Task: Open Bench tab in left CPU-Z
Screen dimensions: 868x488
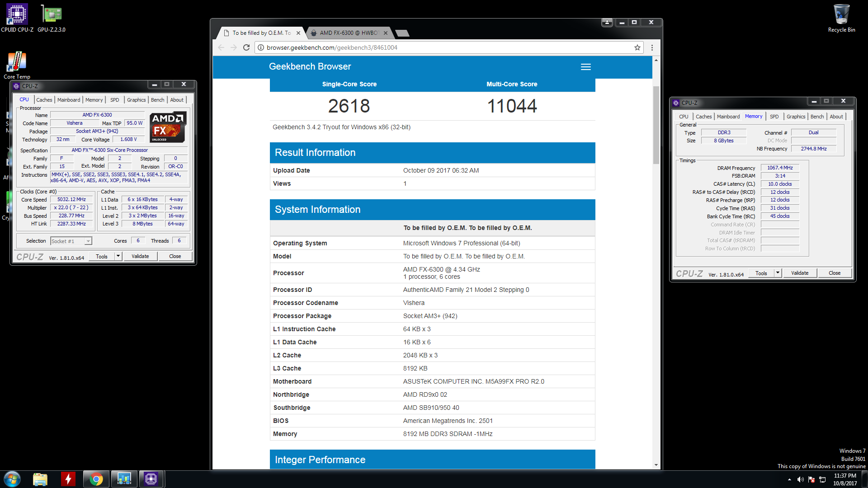Action: (x=158, y=100)
